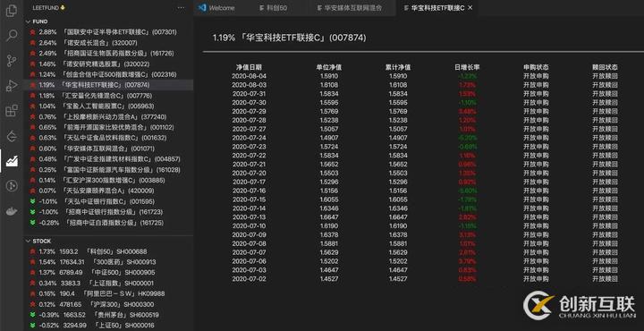Image resolution: width=644 pixels, height=331 pixels.
Task: Click 单位净值 value 1.6108 for 2020-08-03
Action: pyautogui.click(x=329, y=85)
